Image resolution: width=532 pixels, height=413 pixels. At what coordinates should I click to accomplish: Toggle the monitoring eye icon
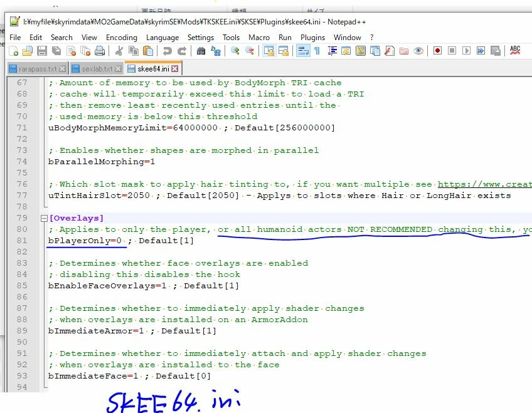click(x=418, y=51)
